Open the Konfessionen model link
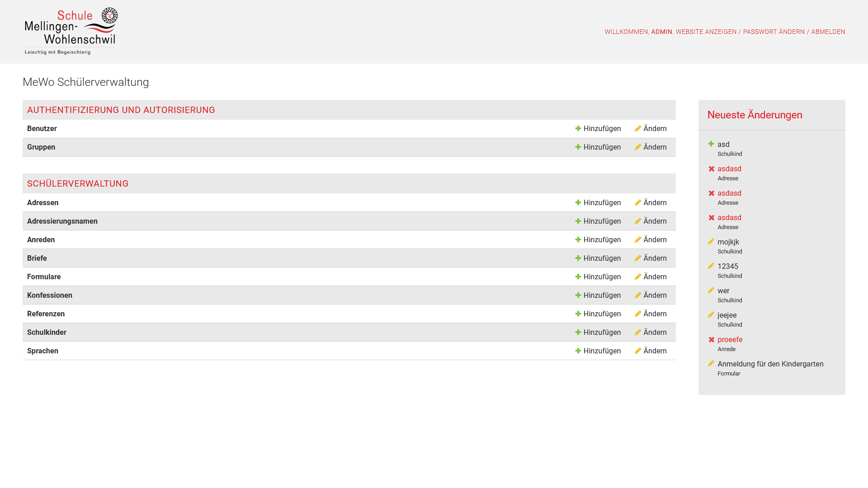The image size is (868, 488). pos(50,296)
